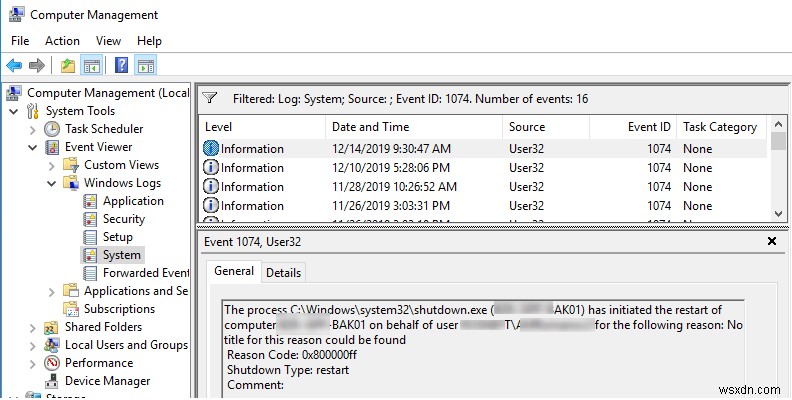The image size is (792, 400).
Task: Select the Security log in tree
Action: point(124,219)
